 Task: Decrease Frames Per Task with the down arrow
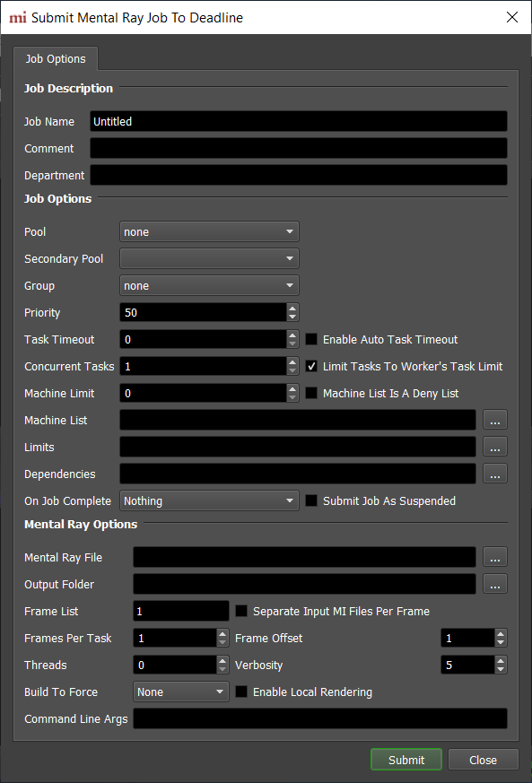point(222,643)
